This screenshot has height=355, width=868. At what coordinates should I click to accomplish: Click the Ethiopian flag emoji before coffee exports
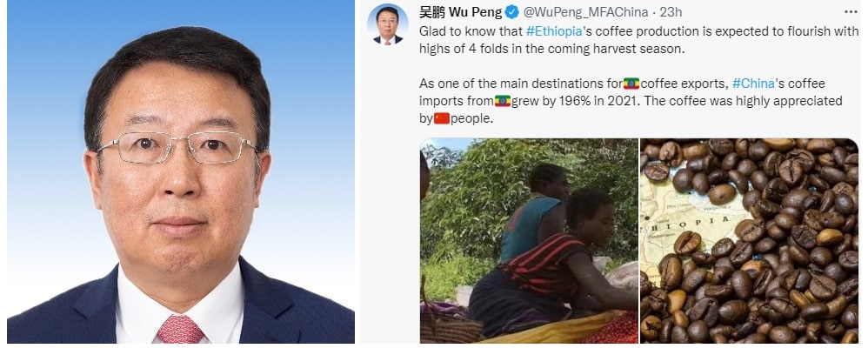pos(631,84)
